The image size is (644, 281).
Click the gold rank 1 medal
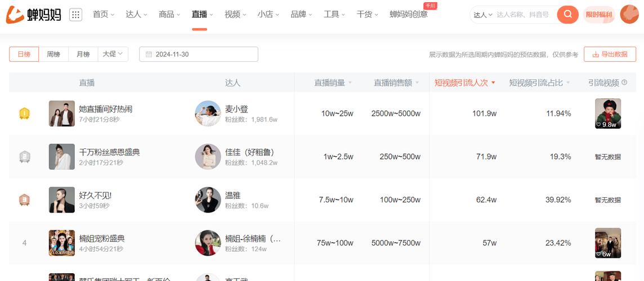[24, 113]
